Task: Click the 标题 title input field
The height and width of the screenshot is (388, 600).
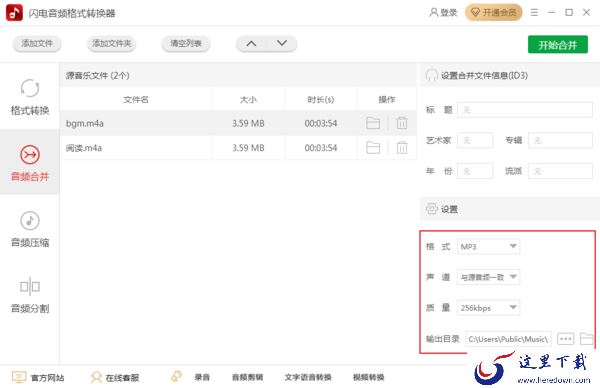Action: point(525,110)
